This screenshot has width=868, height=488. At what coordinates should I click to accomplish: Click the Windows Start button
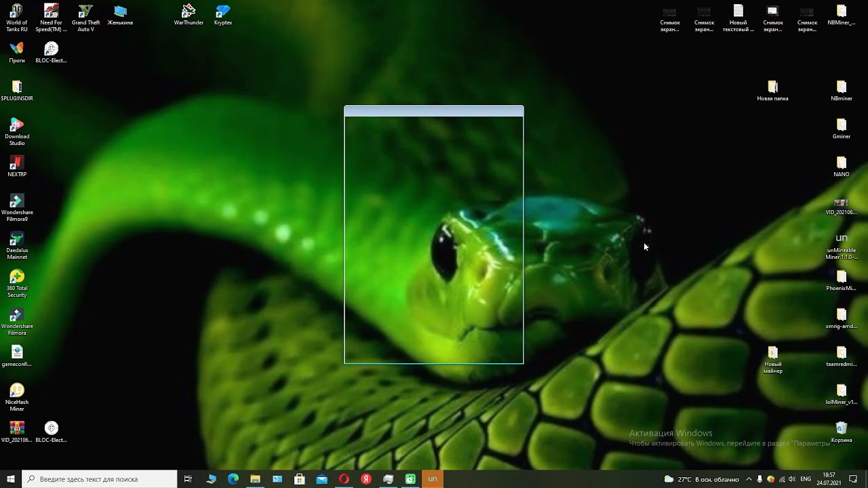tap(11, 479)
